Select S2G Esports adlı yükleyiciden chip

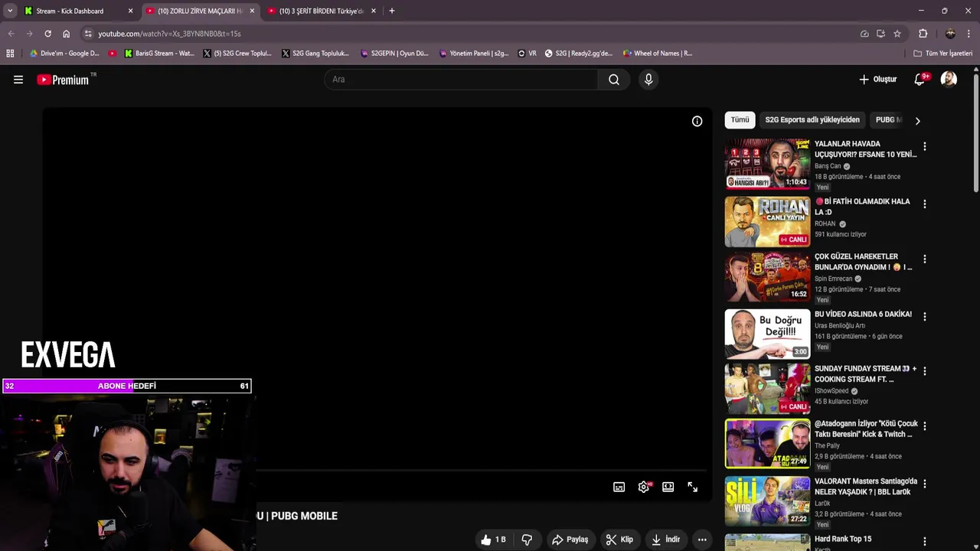coord(812,120)
